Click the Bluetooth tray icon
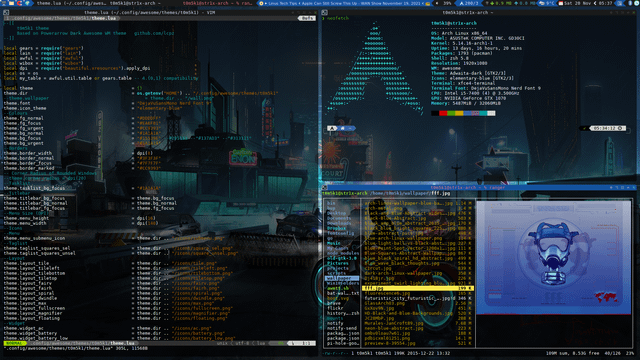This screenshot has width=640, height=360. click(x=630, y=3)
